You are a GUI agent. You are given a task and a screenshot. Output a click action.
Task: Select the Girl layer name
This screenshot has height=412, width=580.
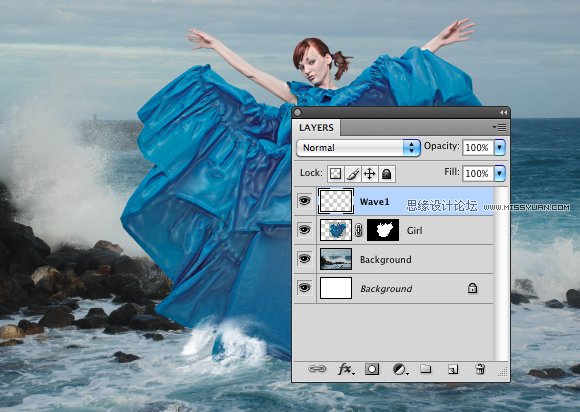click(x=414, y=231)
